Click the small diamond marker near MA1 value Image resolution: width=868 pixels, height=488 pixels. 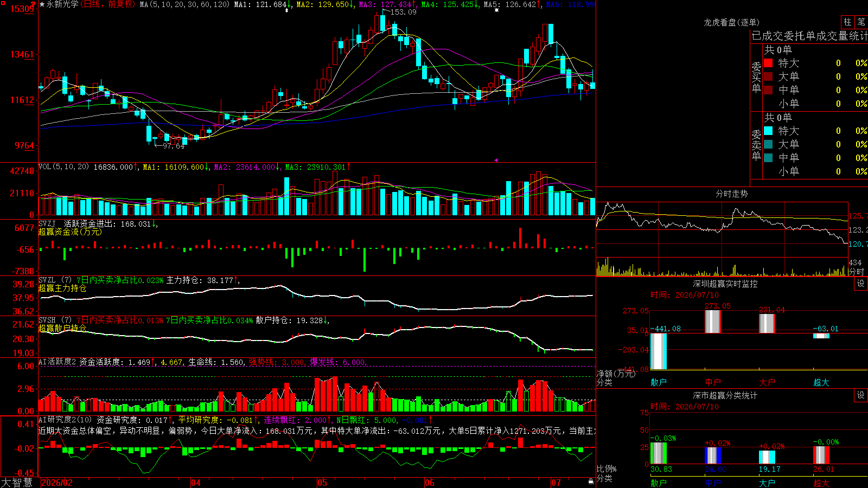point(287,10)
